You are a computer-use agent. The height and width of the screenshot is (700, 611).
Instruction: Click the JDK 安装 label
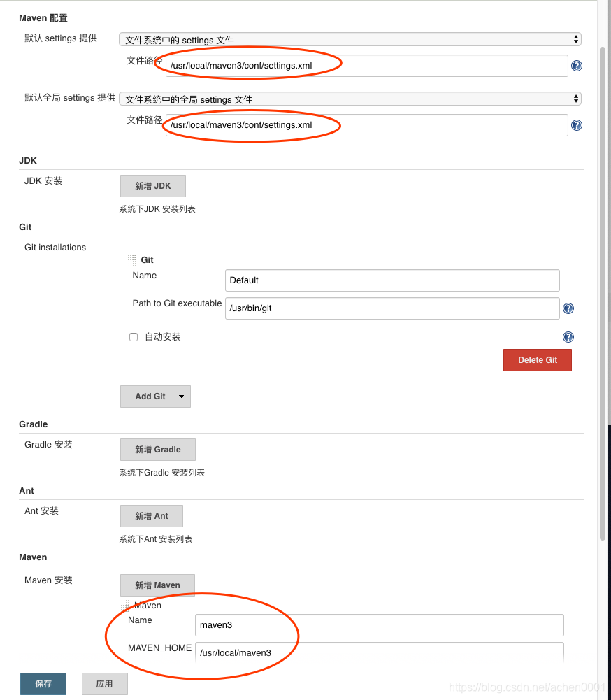43,181
